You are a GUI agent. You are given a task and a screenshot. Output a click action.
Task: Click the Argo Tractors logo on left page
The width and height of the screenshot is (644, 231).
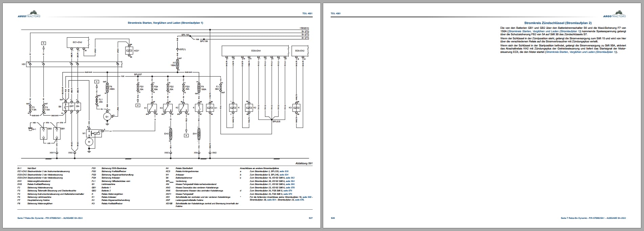coord(29,14)
